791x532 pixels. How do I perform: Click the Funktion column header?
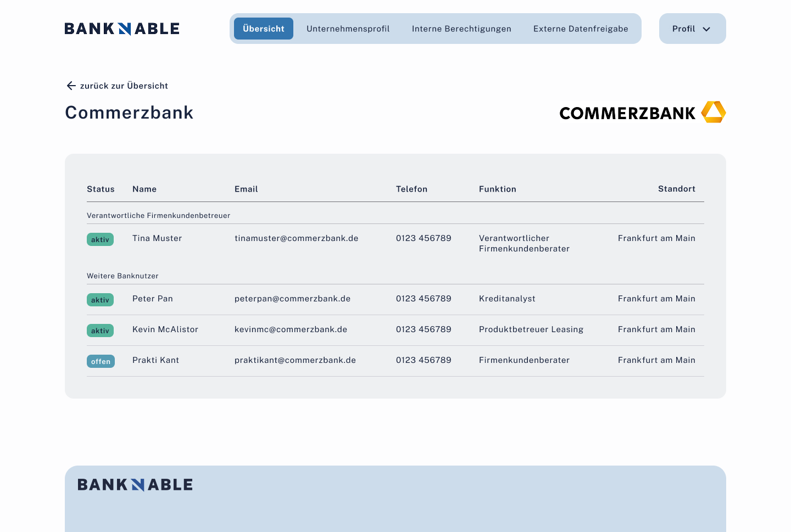(497, 189)
